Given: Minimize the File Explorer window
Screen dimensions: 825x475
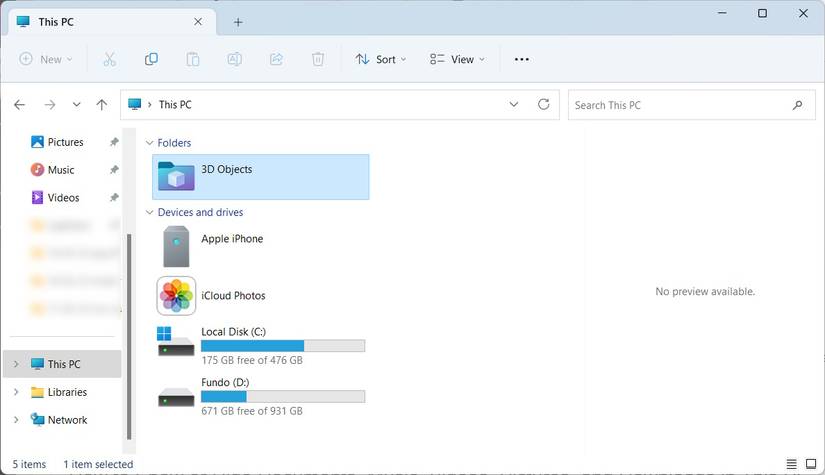Looking at the screenshot, I should 722,13.
